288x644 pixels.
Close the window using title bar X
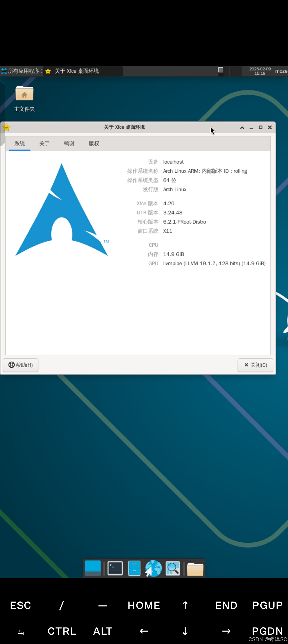[270, 128]
